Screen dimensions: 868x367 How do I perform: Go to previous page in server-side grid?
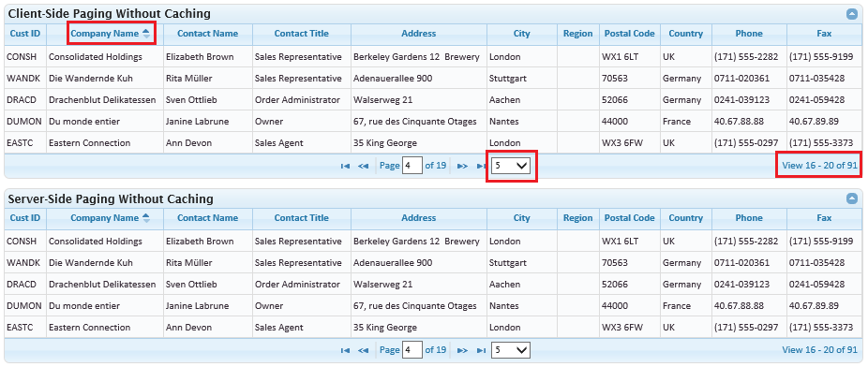(x=363, y=350)
